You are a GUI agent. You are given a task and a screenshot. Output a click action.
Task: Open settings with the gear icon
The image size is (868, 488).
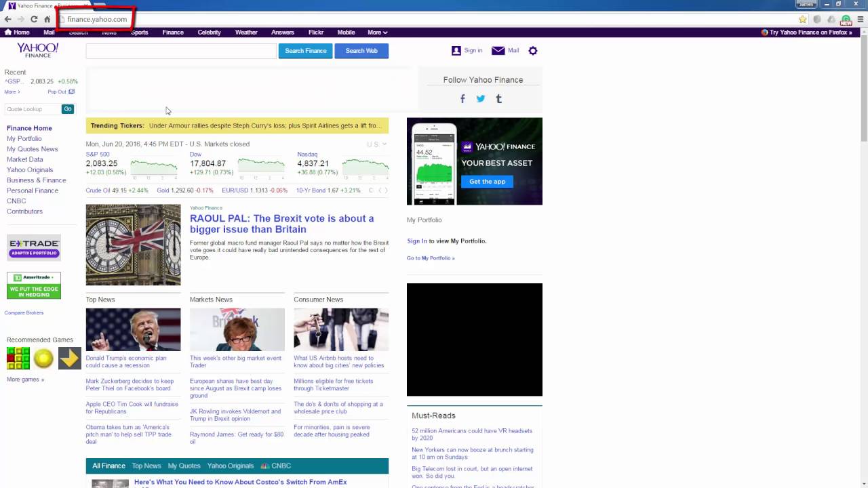point(533,51)
